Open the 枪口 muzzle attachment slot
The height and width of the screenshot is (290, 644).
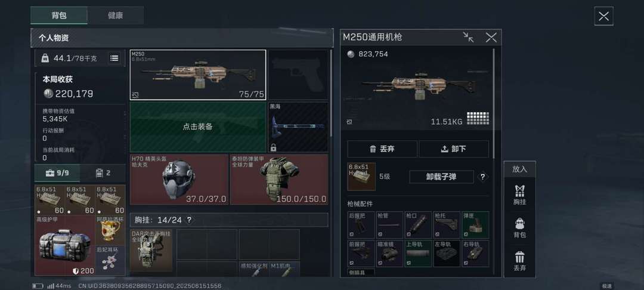pos(418,225)
